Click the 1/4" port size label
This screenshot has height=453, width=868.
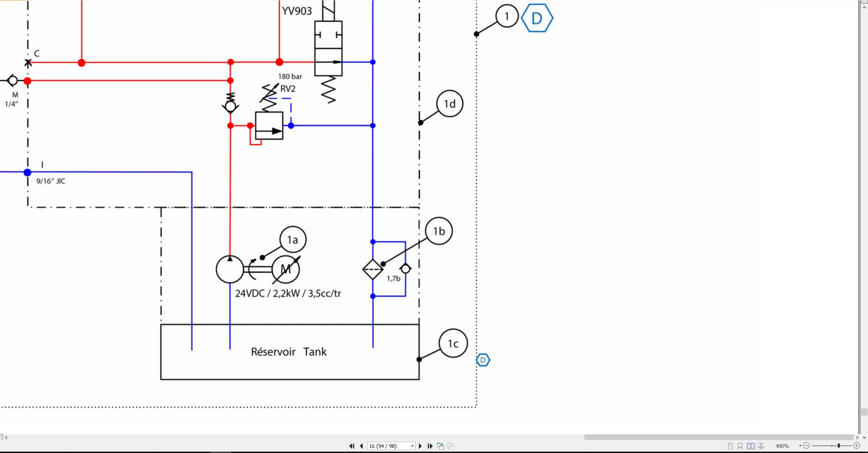(11, 104)
